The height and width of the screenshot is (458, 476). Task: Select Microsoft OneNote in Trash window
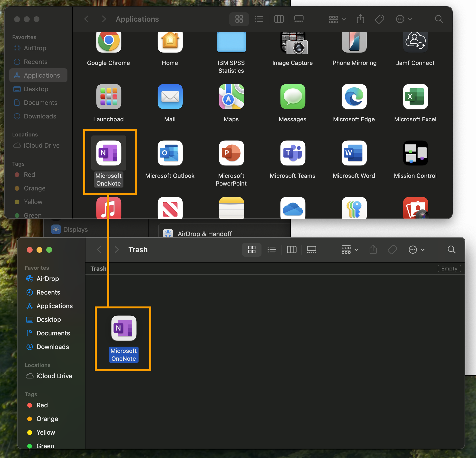click(x=124, y=328)
